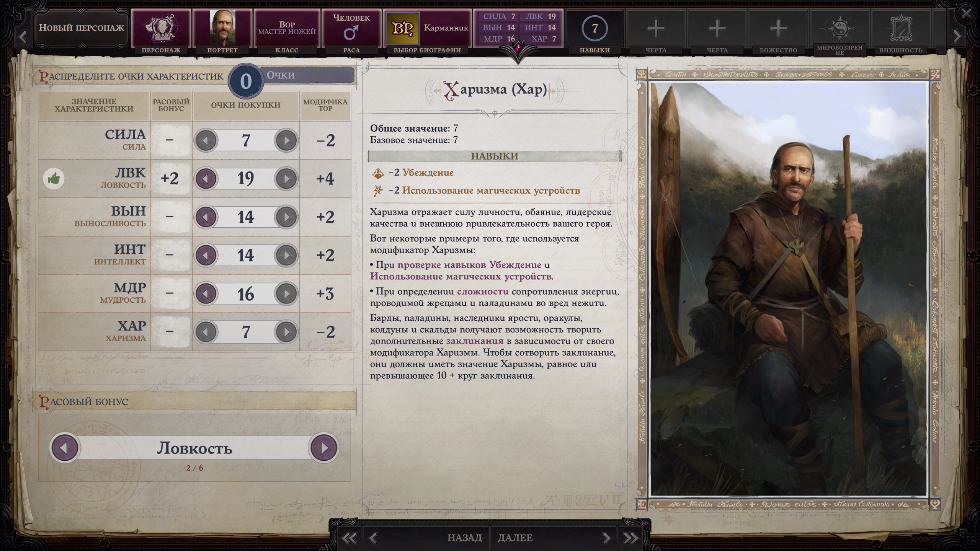The width and height of the screenshot is (980, 551).
Task: Open the Класс step showing Вор
Action: [x=287, y=28]
